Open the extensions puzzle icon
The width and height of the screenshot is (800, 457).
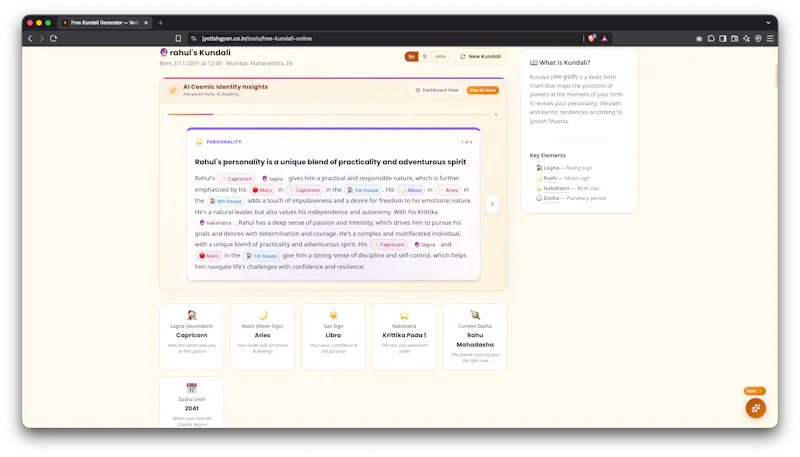tap(711, 38)
